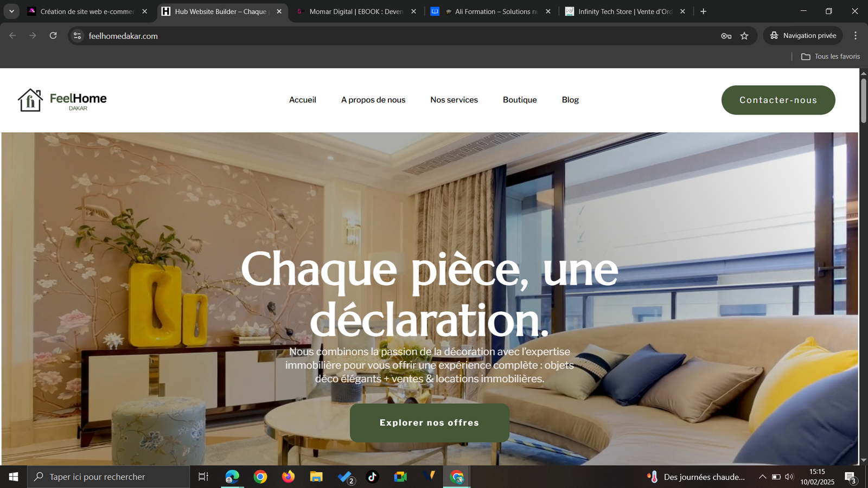Bookmark this page with the star icon
868x488 pixels.
tap(744, 36)
